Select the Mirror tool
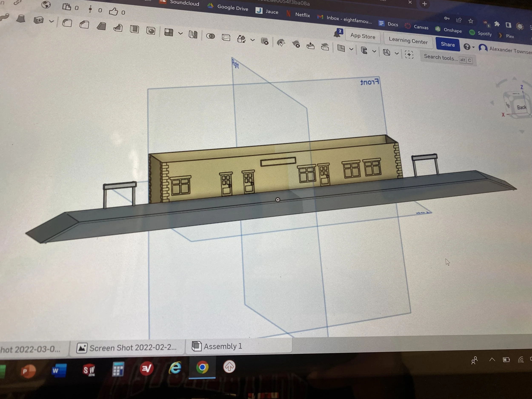Viewport: 532px width, 399px height. tap(193, 35)
